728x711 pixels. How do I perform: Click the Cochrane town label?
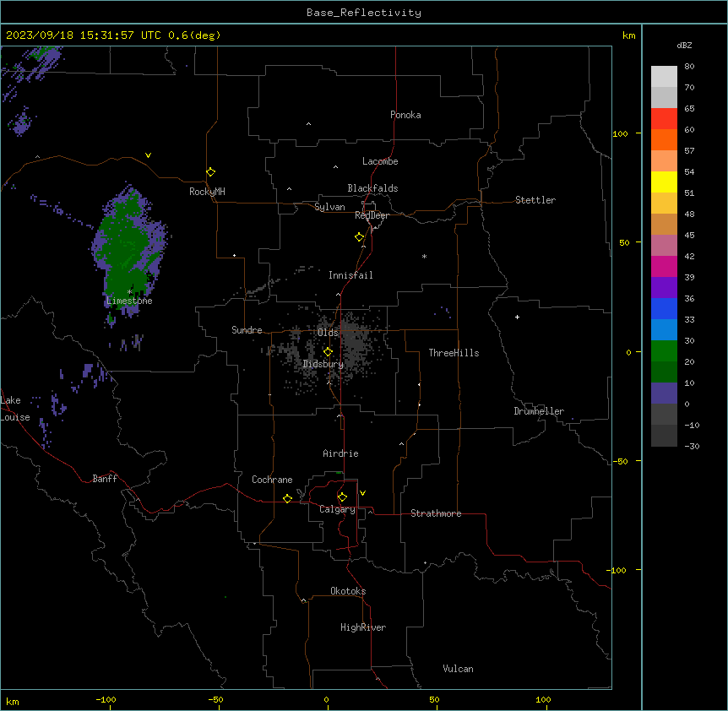[272, 480]
